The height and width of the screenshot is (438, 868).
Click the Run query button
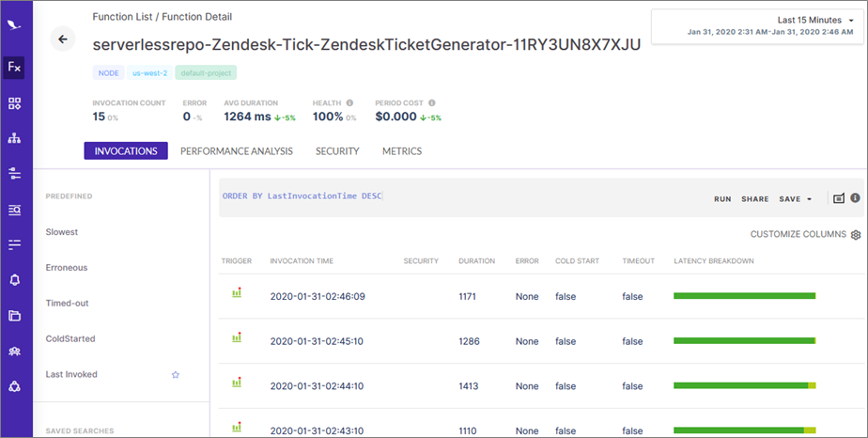[x=722, y=199]
